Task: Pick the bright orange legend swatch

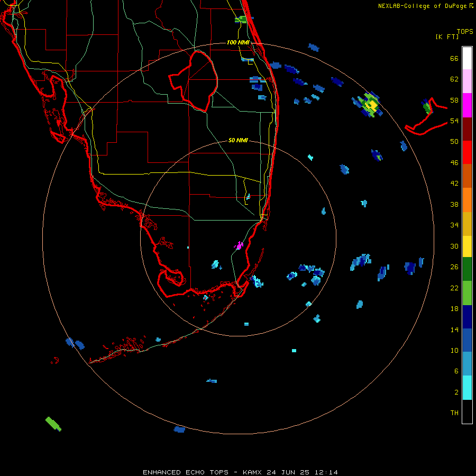Action: click(x=467, y=200)
